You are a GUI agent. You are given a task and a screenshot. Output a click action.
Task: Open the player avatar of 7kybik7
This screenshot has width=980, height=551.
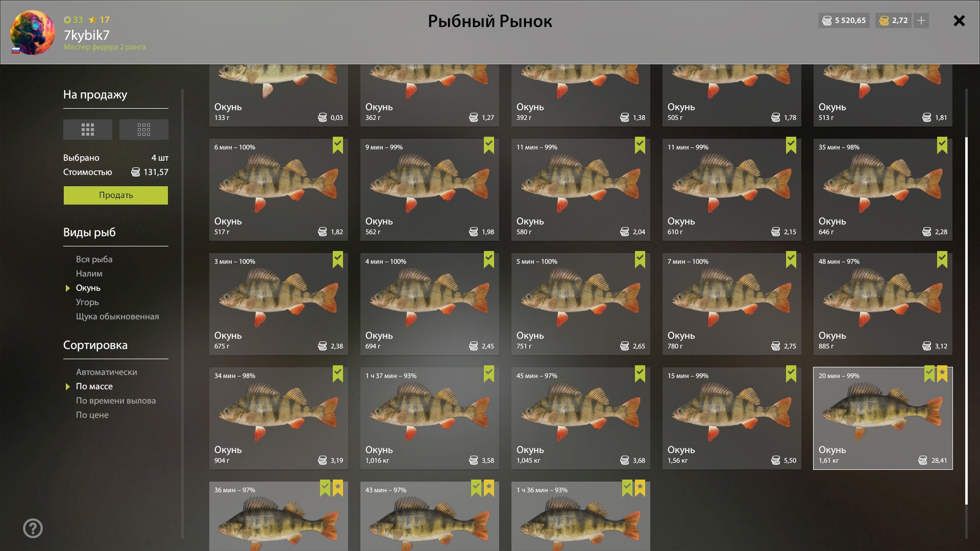pos(32,33)
